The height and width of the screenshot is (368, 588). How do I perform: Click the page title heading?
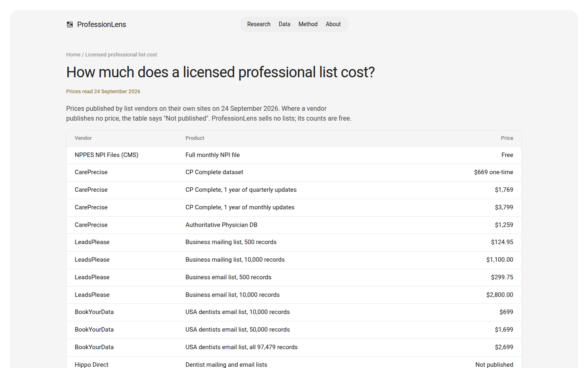pyautogui.click(x=220, y=72)
